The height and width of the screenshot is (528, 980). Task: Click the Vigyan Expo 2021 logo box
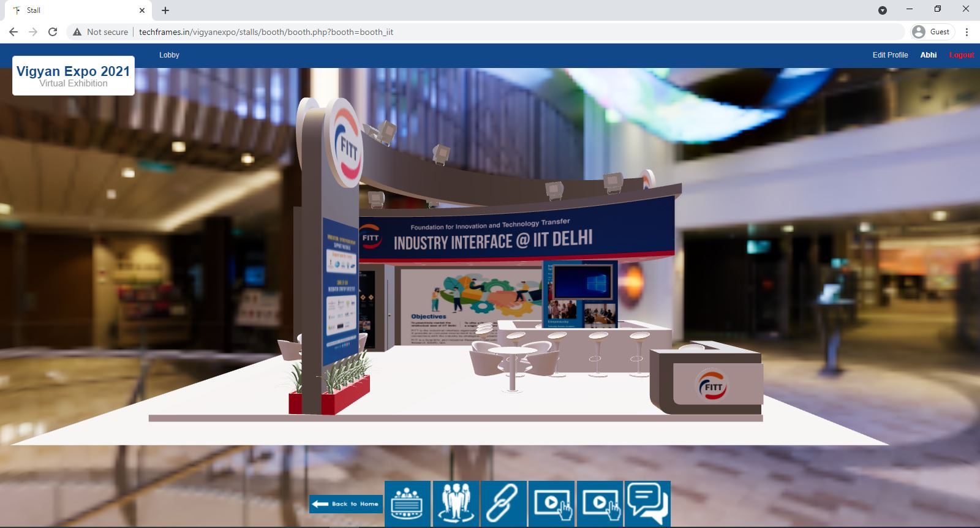73,76
